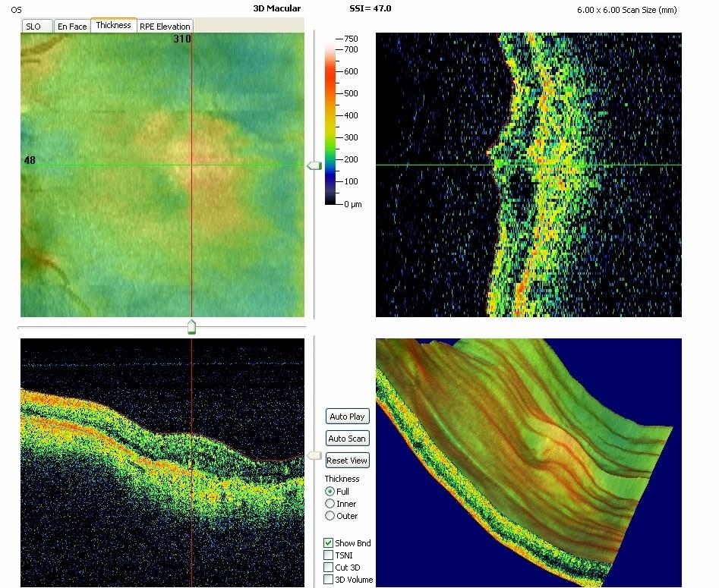Click the slider handle left of Reset View
The width and height of the screenshot is (719, 588).
(x=314, y=455)
